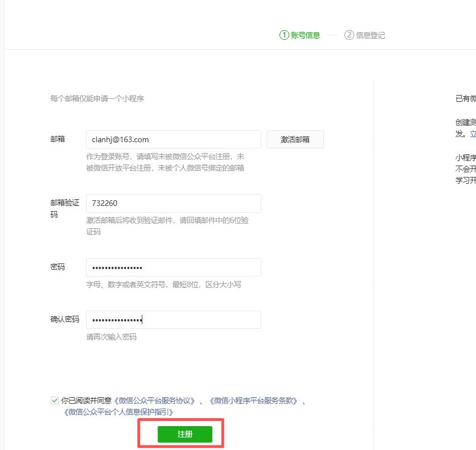The height and width of the screenshot is (450, 476).
Task: Open 《微信公众平台服务协议》 link
Action: (154, 401)
